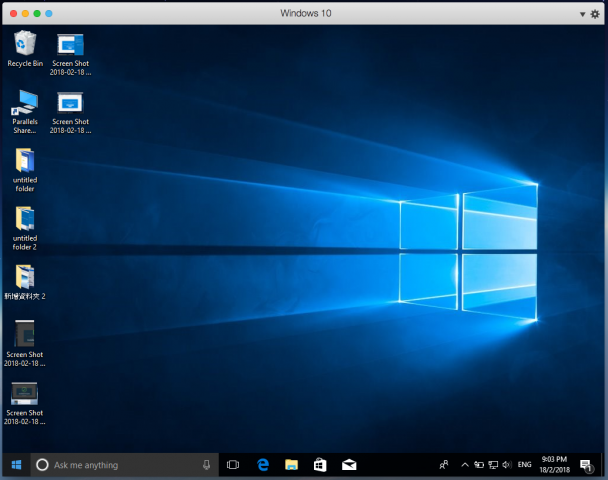The image size is (608, 480).
Task: Click the green full-screen window button
Action: [37, 14]
